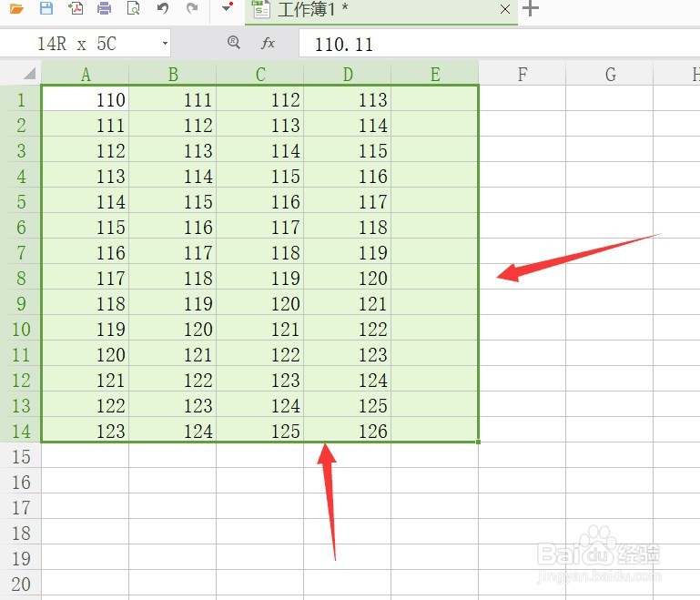Click the print icon
The width and height of the screenshot is (700, 600).
pos(105,8)
